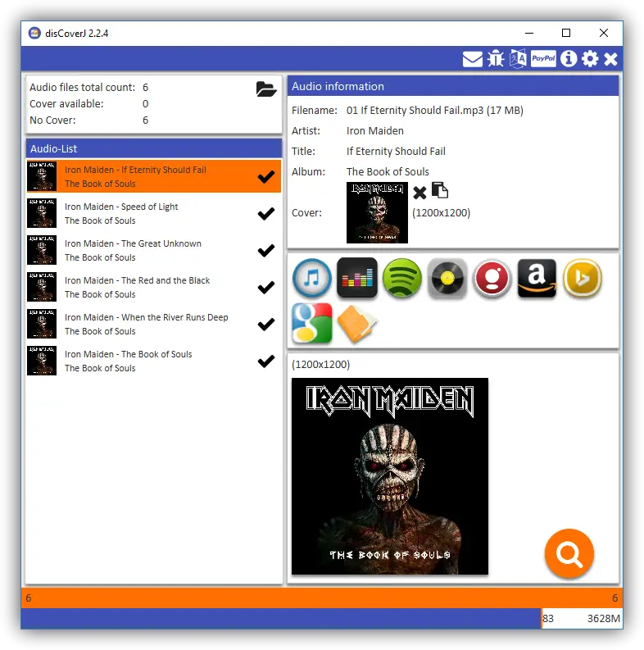The image size is (644, 650).
Task: Click checkmark beside If Eternity Should Fail
Action: point(266,176)
